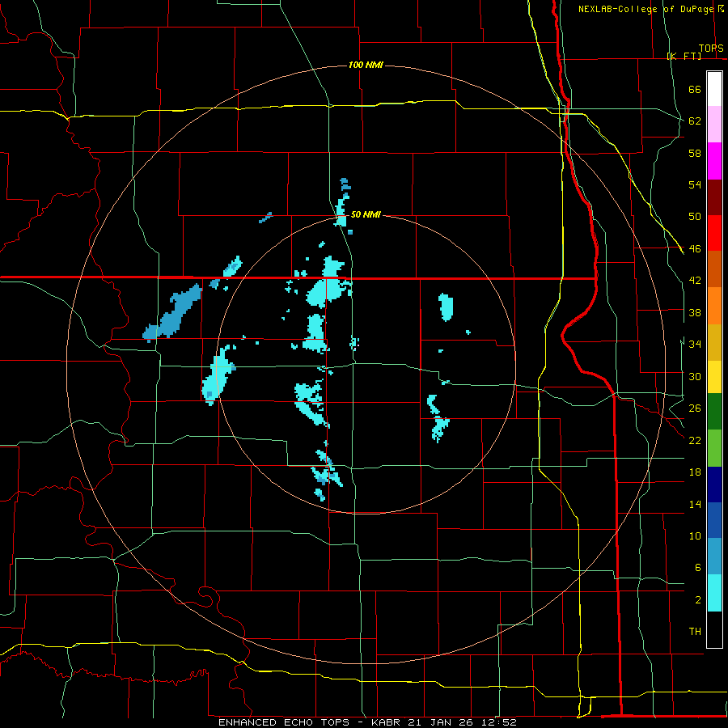Click legend value "6"

[x=698, y=567]
